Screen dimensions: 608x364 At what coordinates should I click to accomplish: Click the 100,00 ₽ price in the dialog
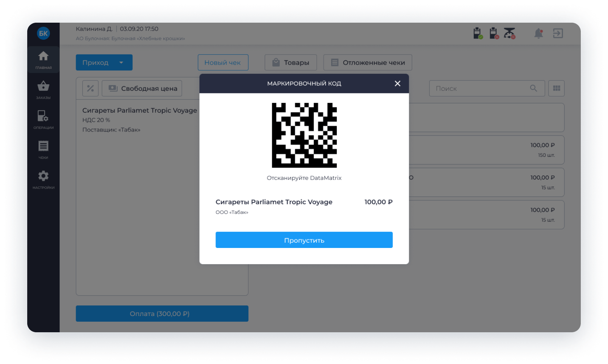[378, 202]
